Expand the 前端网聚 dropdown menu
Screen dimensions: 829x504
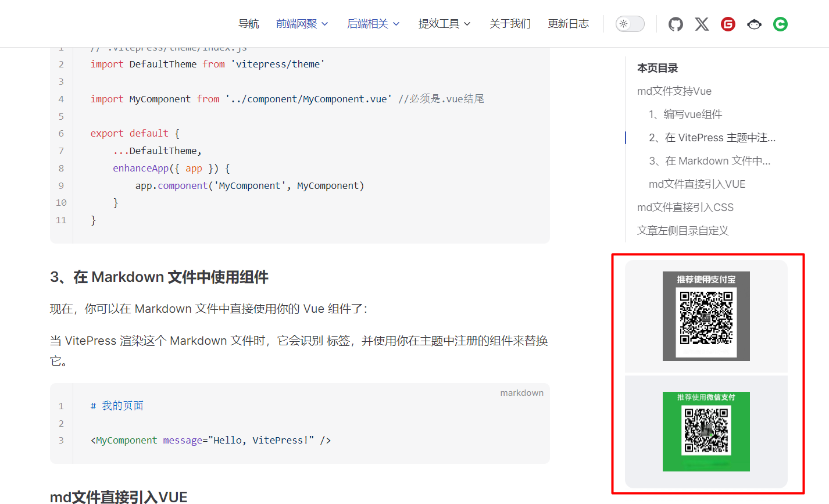coord(302,24)
